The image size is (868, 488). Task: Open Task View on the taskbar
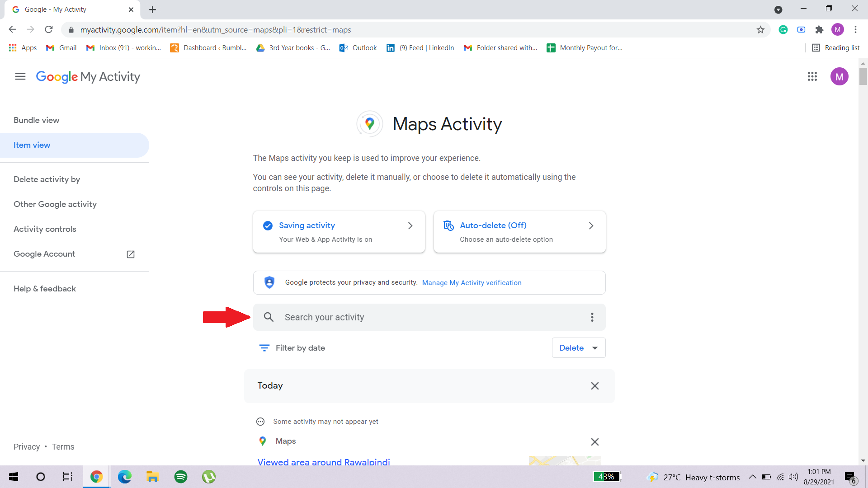tap(68, 477)
